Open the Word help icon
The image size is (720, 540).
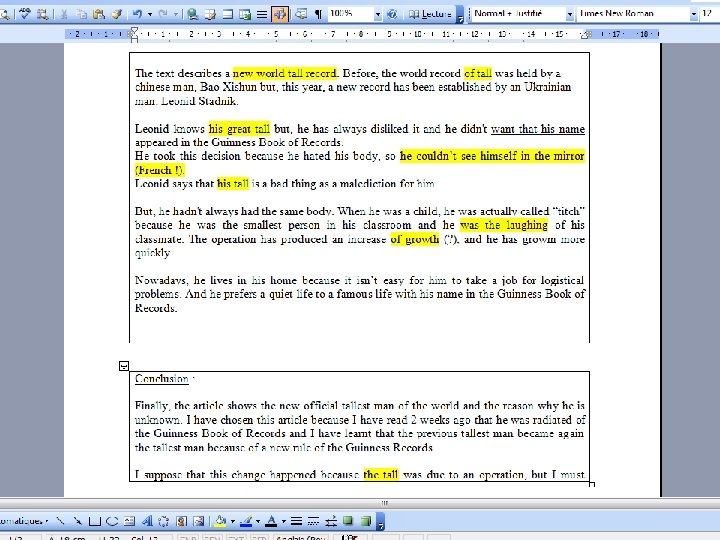[x=392, y=14]
